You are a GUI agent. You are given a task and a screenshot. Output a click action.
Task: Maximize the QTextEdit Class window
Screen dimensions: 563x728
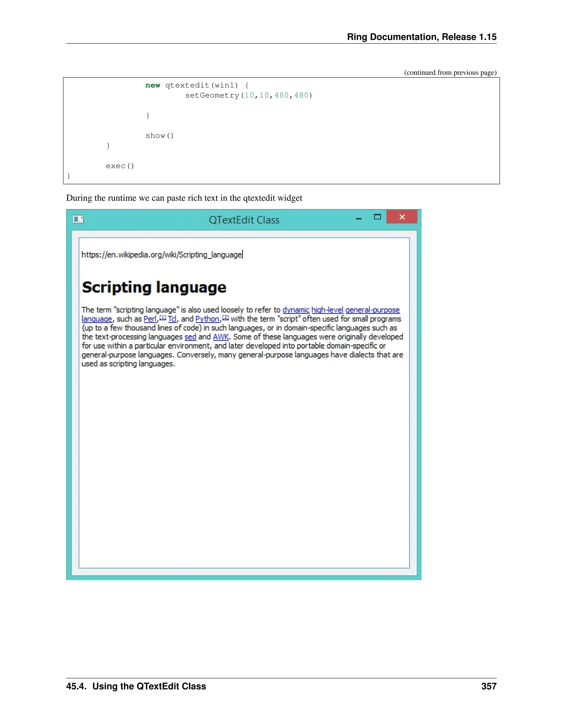click(x=377, y=217)
